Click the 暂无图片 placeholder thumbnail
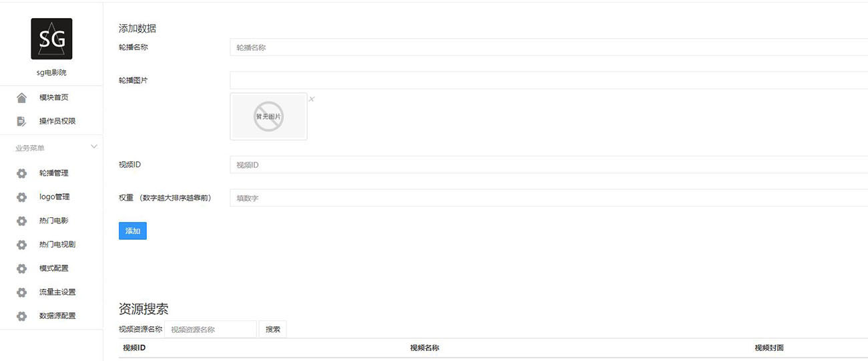The width and height of the screenshot is (868, 361). (x=268, y=116)
